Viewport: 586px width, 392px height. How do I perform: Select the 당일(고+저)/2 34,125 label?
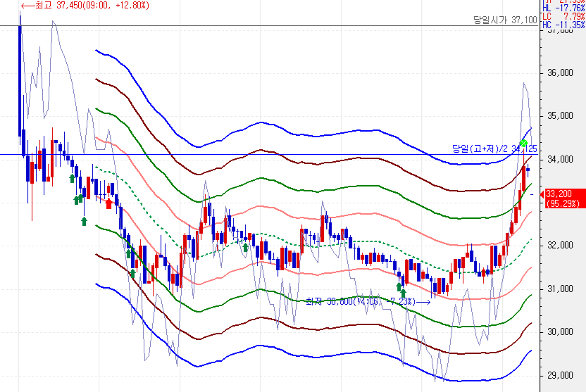[x=494, y=148]
